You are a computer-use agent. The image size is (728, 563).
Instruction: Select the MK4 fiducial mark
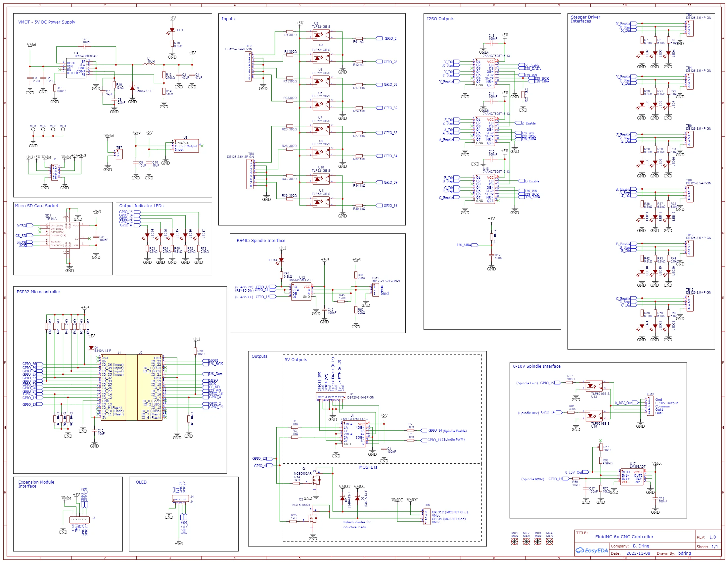point(549,542)
